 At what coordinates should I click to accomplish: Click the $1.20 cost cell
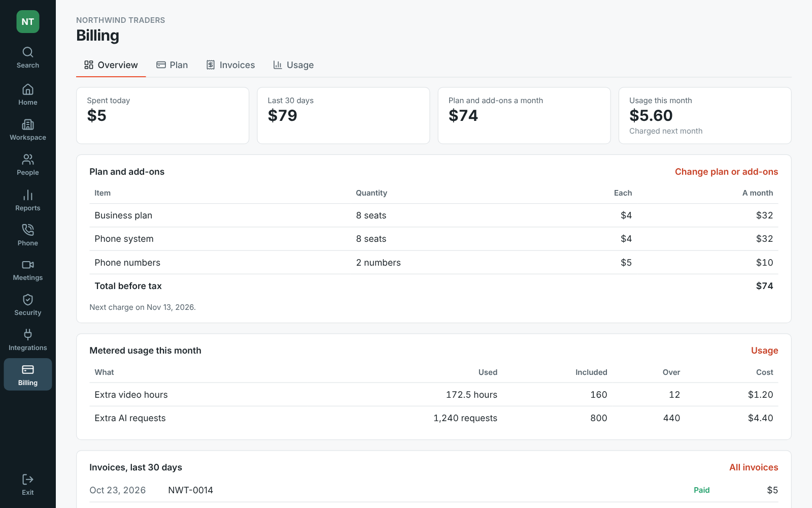(x=760, y=395)
